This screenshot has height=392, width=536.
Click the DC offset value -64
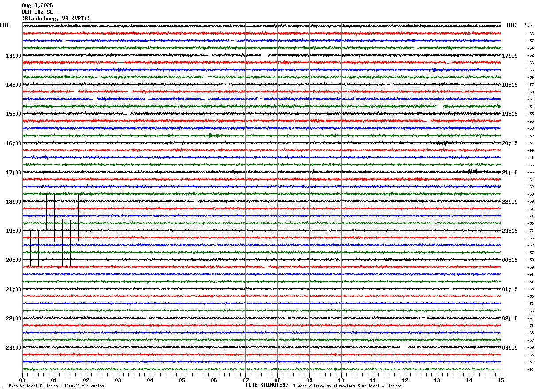(x=531, y=180)
